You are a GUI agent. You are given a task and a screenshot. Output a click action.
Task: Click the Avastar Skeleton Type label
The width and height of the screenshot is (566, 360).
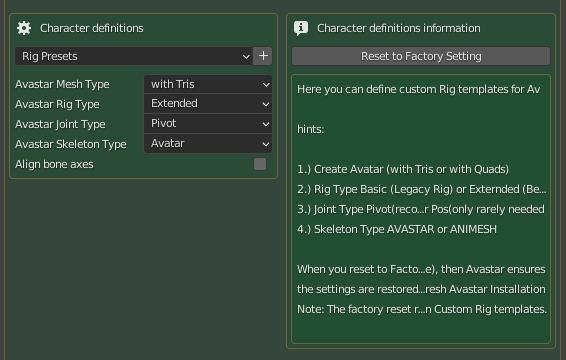(71, 144)
